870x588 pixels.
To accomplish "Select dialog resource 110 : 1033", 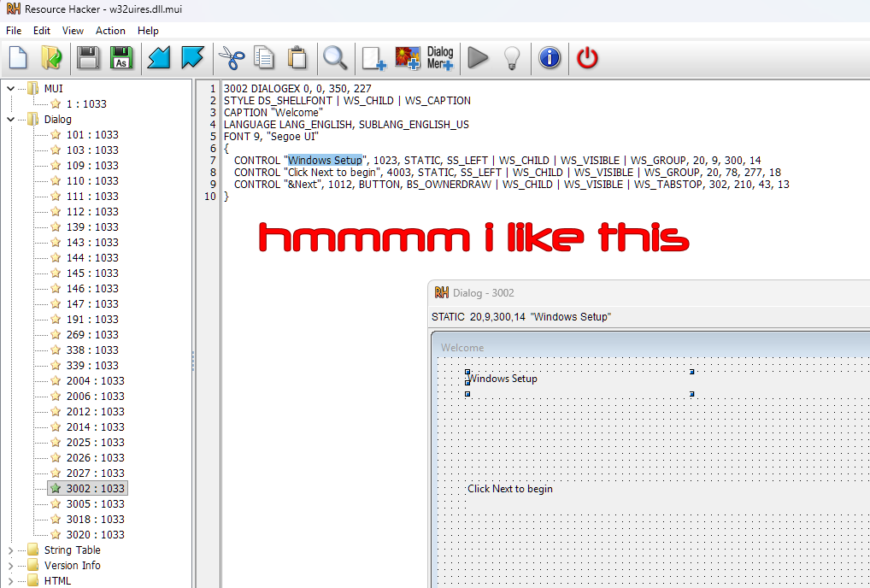I will point(92,181).
